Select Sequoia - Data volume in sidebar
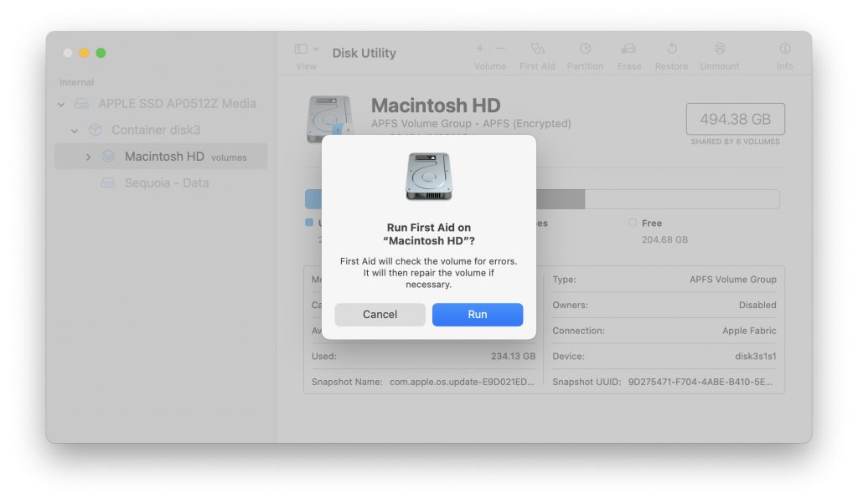 tap(166, 183)
